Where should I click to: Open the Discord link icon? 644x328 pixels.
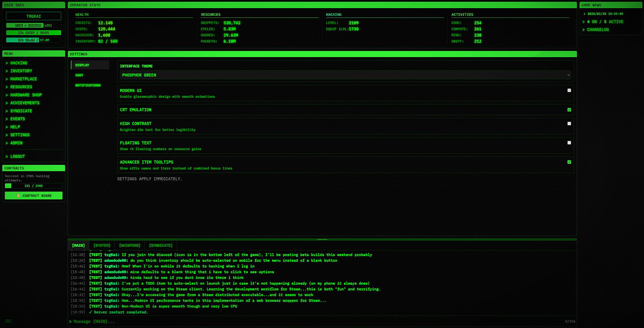8,321
